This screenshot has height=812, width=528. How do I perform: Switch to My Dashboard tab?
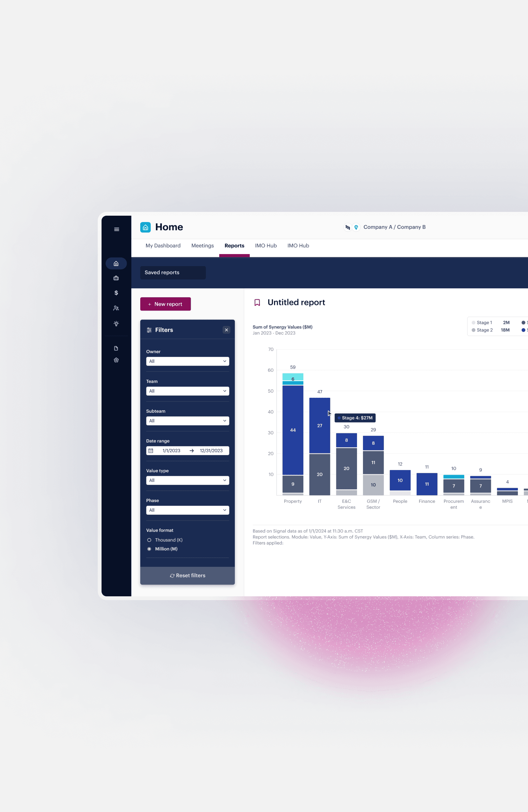pyautogui.click(x=163, y=246)
